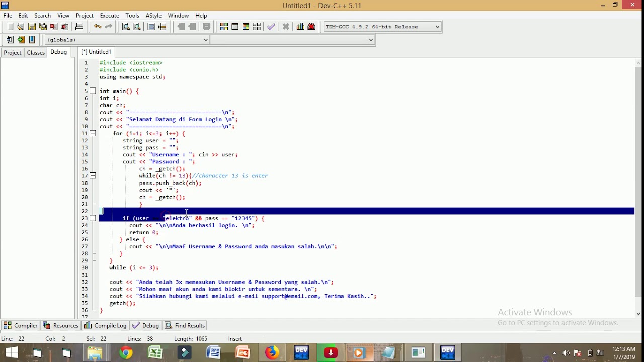The width and height of the screenshot is (644, 362).
Task: Click the bar chart Profile analysis icon
Action: click(x=300, y=27)
